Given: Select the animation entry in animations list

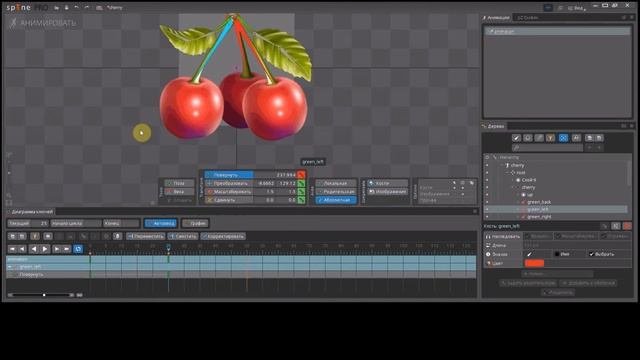Looking at the screenshot, I should pos(558,31).
